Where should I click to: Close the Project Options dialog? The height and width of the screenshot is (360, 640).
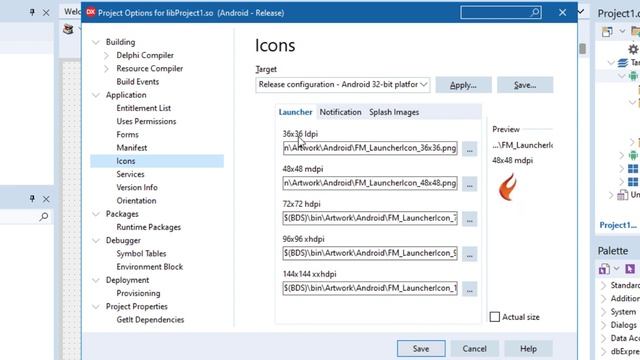(562, 13)
